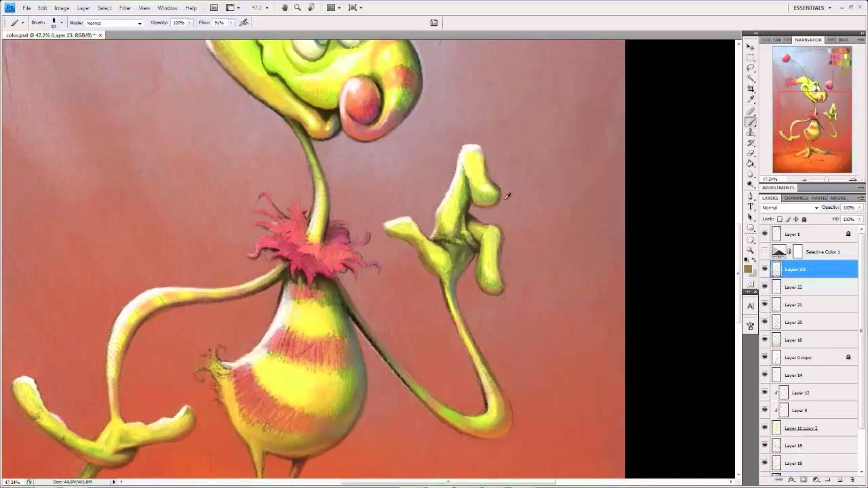
Task: Select the Eraser tool
Action: click(751, 153)
